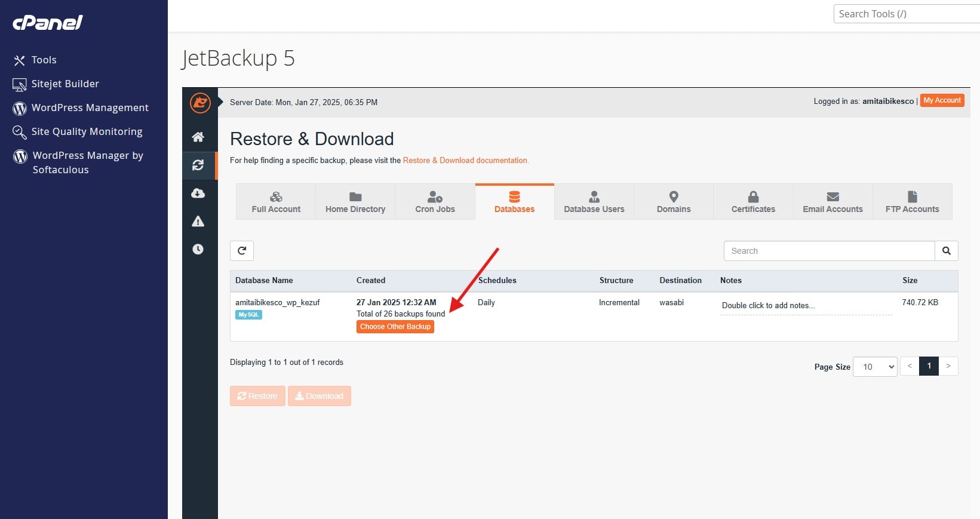Image resolution: width=980 pixels, height=519 pixels.
Task: Click the wasabi destination cell
Action: tap(671, 302)
